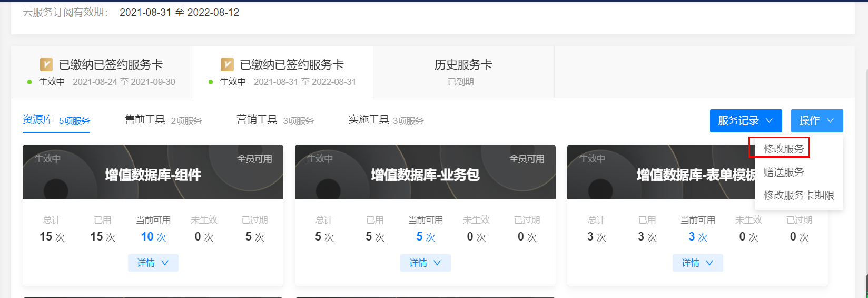Image resolution: width=868 pixels, height=298 pixels.
Task: Click 已过期 value 5 次 in 组件 card
Action: (255, 237)
